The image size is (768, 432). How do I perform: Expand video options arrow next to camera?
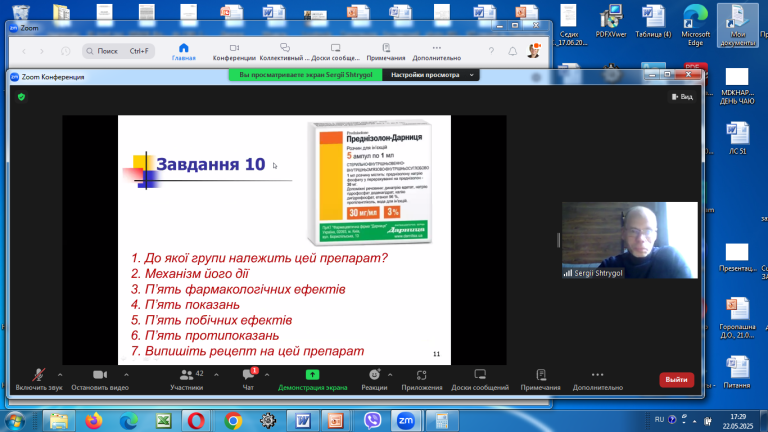pyautogui.click(x=126, y=375)
